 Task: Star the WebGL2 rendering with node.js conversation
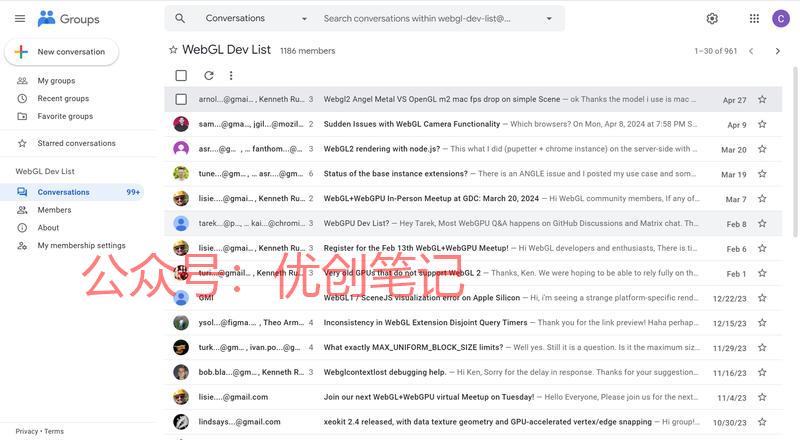pos(762,149)
